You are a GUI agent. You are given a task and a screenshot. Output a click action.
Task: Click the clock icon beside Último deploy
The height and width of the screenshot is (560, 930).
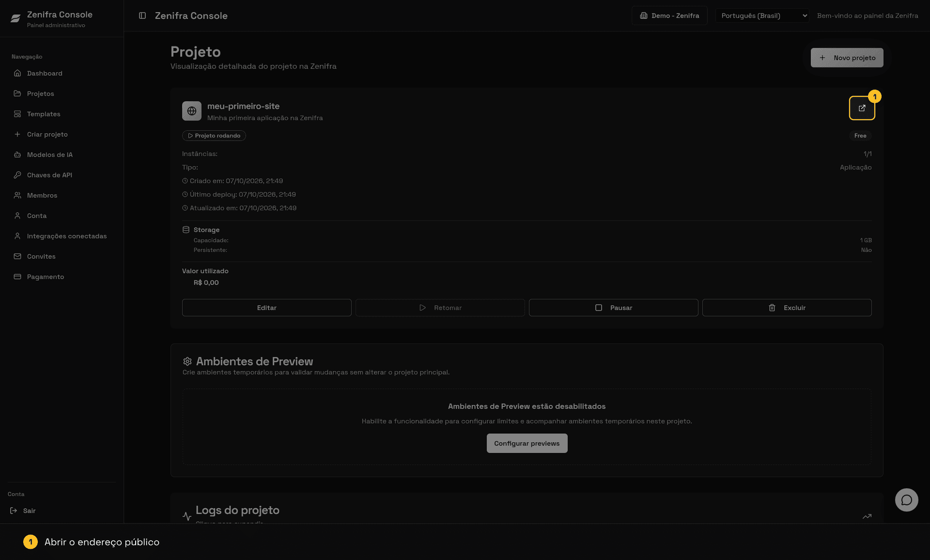(x=185, y=194)
